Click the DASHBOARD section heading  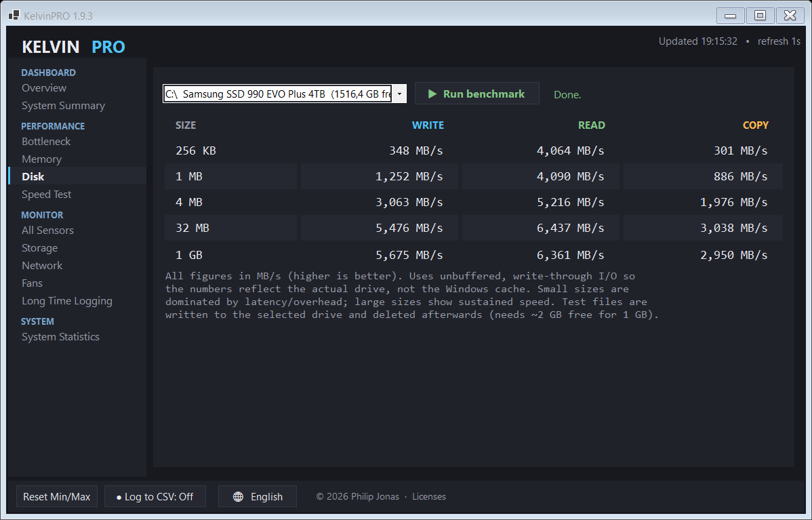point(48,73)
